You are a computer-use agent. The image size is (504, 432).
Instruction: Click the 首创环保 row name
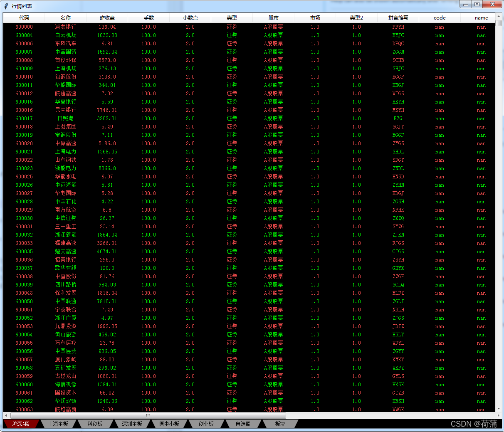(66, 60)
